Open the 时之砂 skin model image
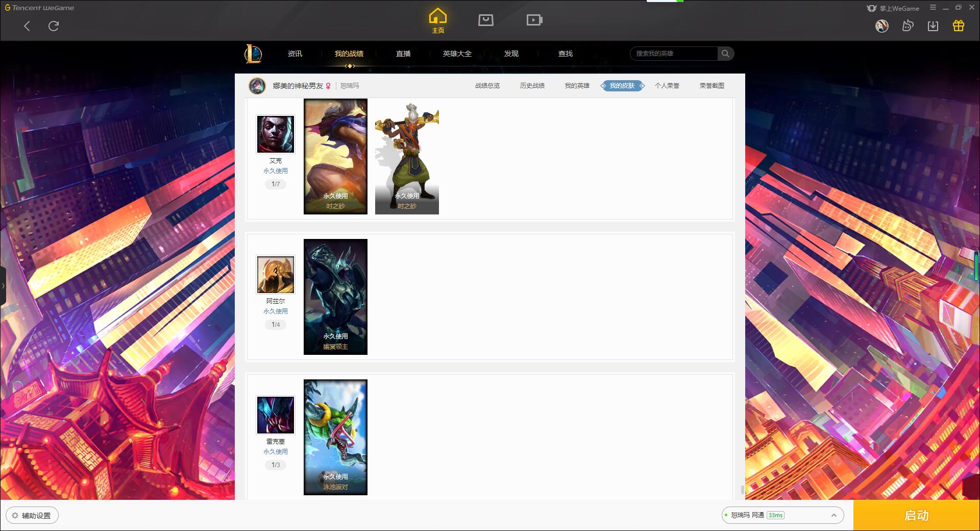This screenshot has height=531, width=980. (407, 156)
